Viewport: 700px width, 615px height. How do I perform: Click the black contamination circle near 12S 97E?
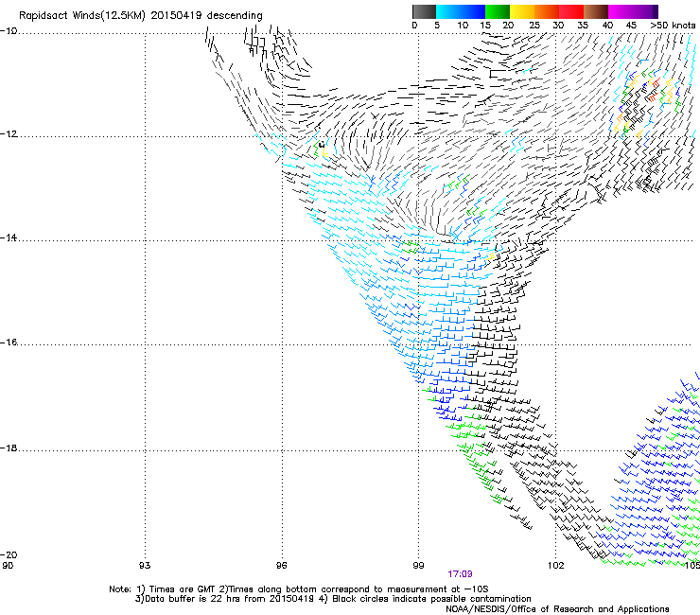[x=322, y=145]
